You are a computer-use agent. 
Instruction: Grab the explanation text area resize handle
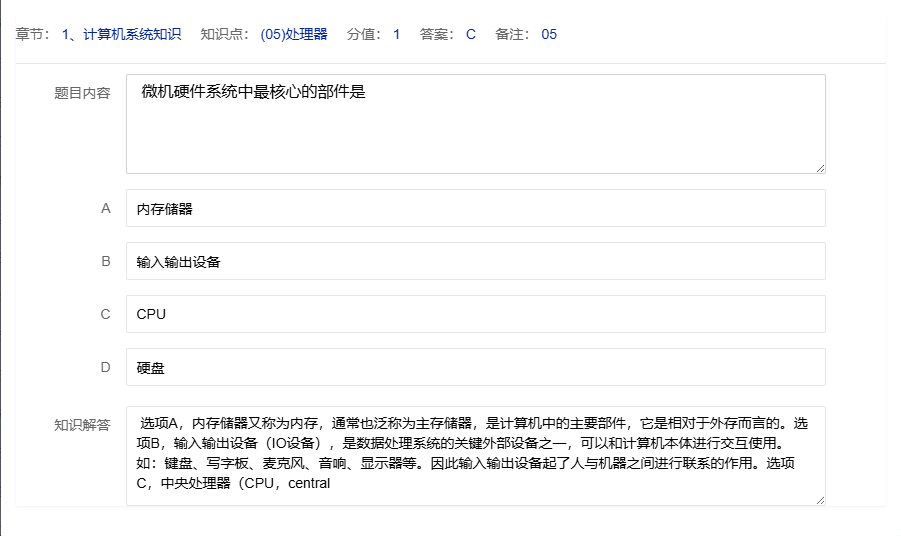820,500
